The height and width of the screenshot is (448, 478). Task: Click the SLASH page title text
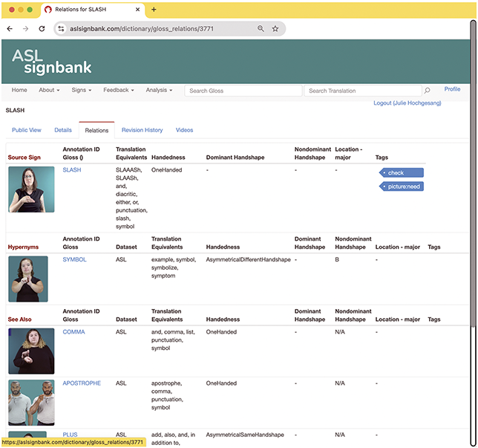tap(15, 110)
